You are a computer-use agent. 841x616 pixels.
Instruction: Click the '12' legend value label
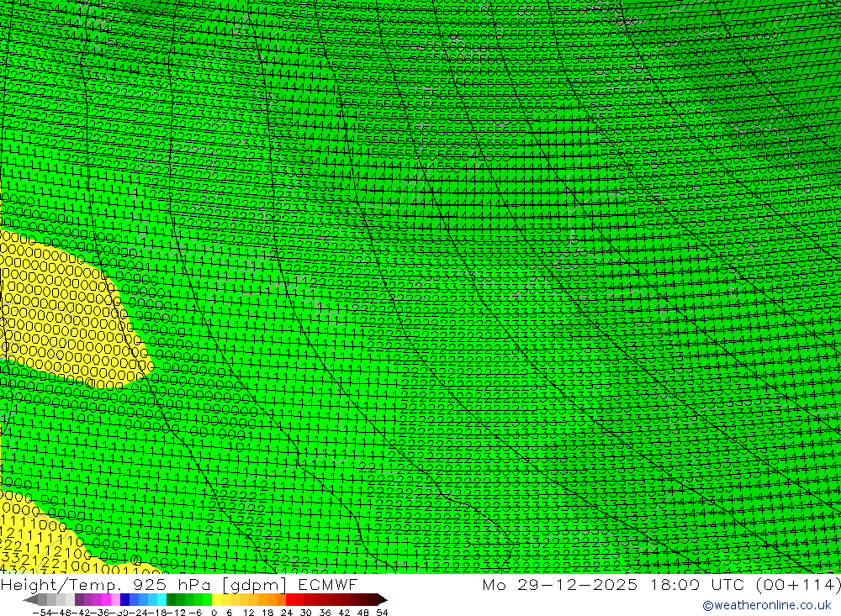tap(248, 613)
